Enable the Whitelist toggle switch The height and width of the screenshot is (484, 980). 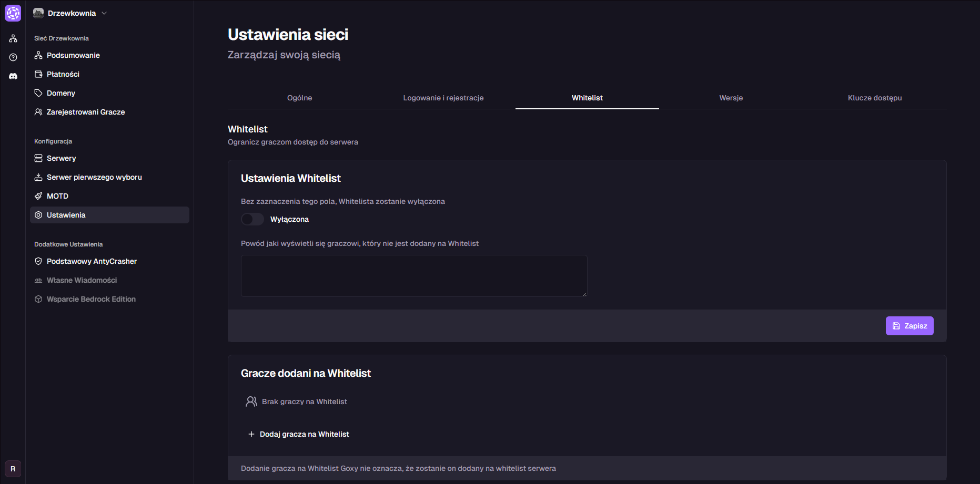[252, 219]
